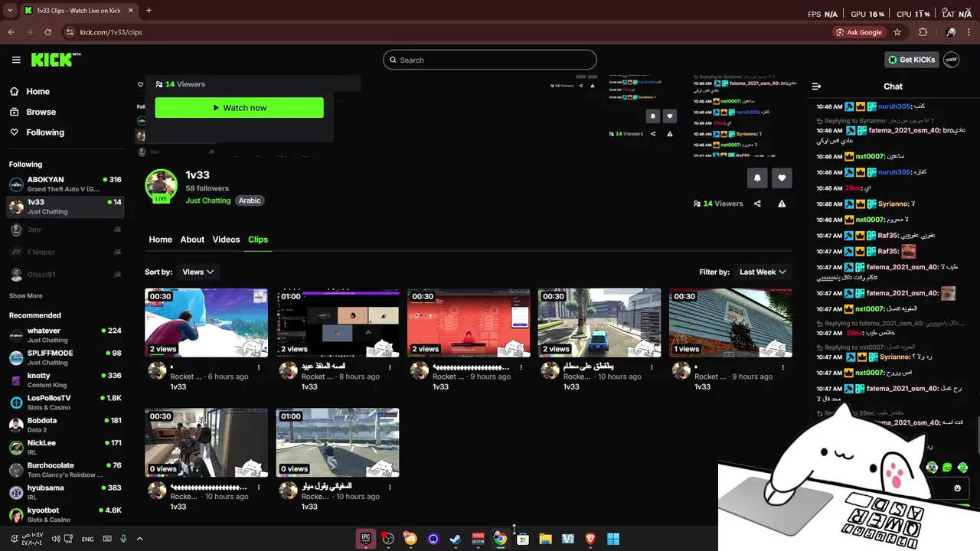Open the recommended channel whatever
Screen dimensions: 980x551
(x=65, y=335)
